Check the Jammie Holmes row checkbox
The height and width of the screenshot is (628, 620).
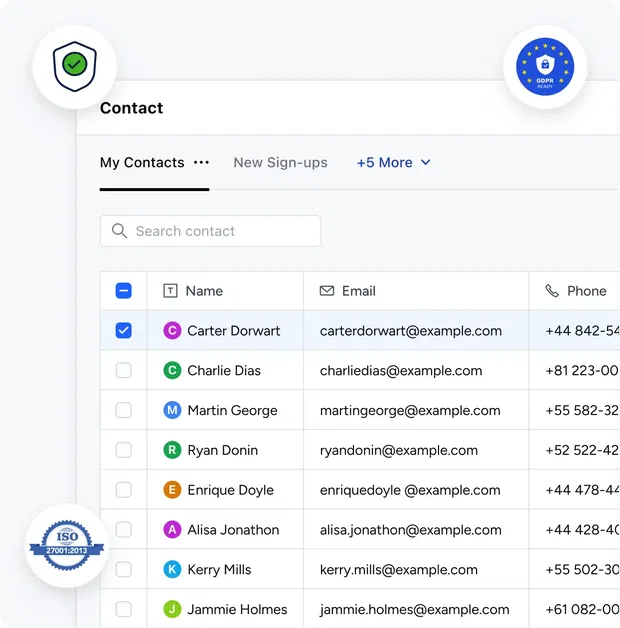[123, 609]
